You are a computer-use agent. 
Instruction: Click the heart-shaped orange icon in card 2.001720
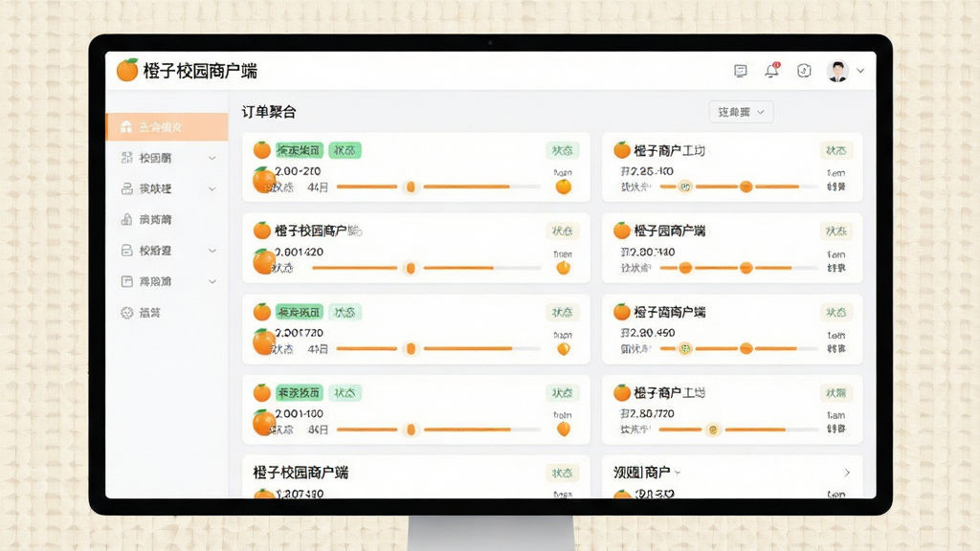(564, 348)
